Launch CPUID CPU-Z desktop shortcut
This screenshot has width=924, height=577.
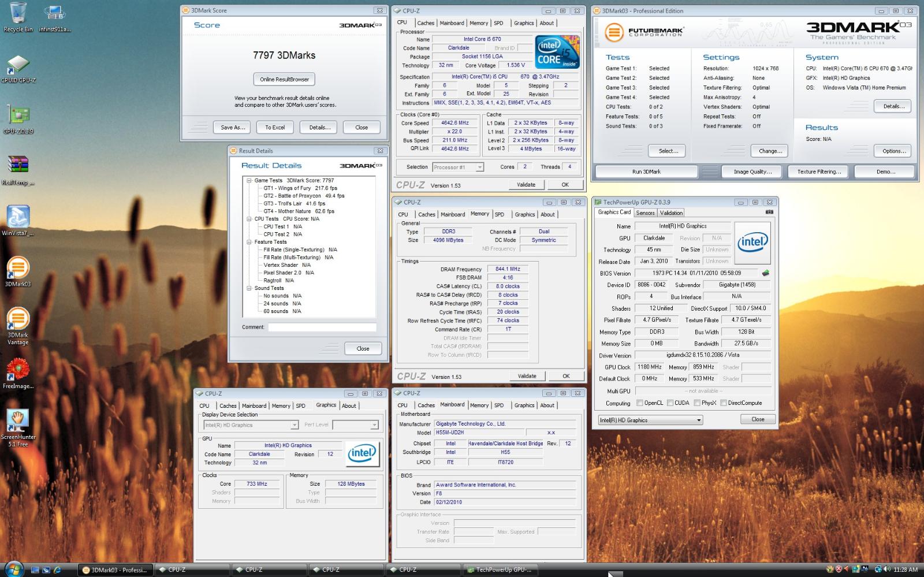(18, 69)
